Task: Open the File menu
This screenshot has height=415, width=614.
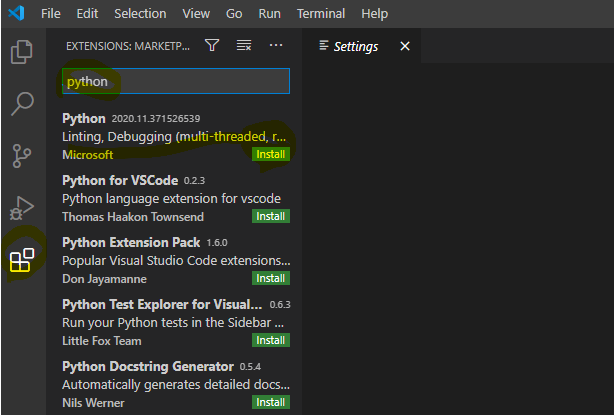Action: click(51, 14)
